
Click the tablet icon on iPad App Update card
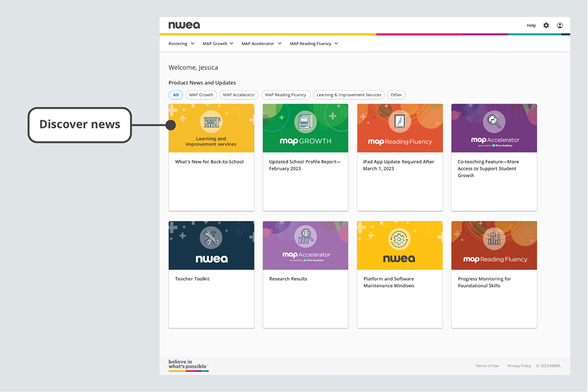click(x=399, y=121)
